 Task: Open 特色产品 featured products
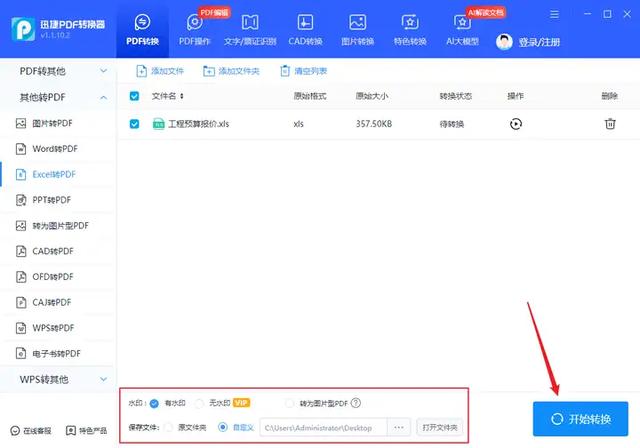coord(87,430)
